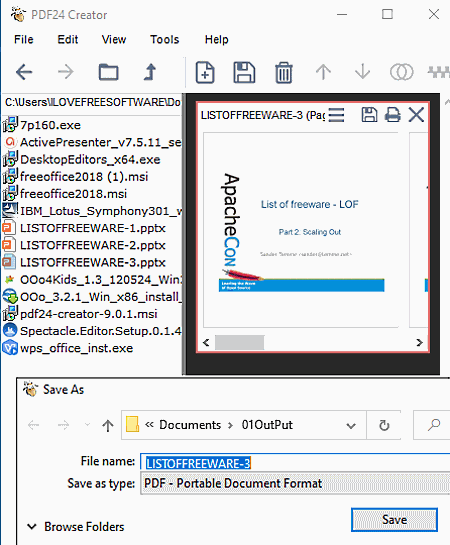Viewport: 450px width, 545px height.
Task: Select OOo4Kids_1.3_120524 file
Action: tap(92, 279)
